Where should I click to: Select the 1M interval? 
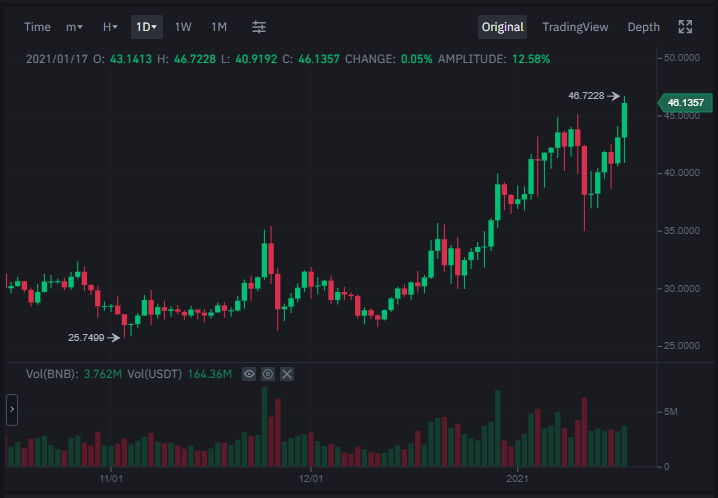(x=219, y=27)
